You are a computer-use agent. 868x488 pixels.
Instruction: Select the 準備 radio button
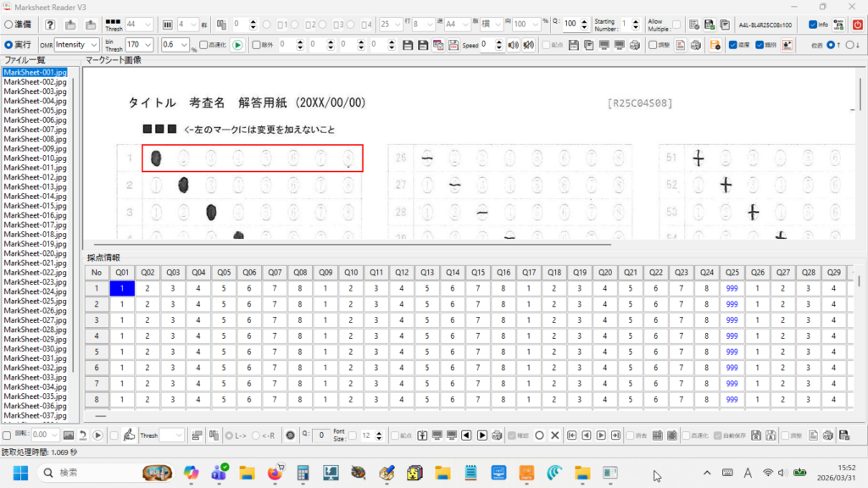point(9,25)
